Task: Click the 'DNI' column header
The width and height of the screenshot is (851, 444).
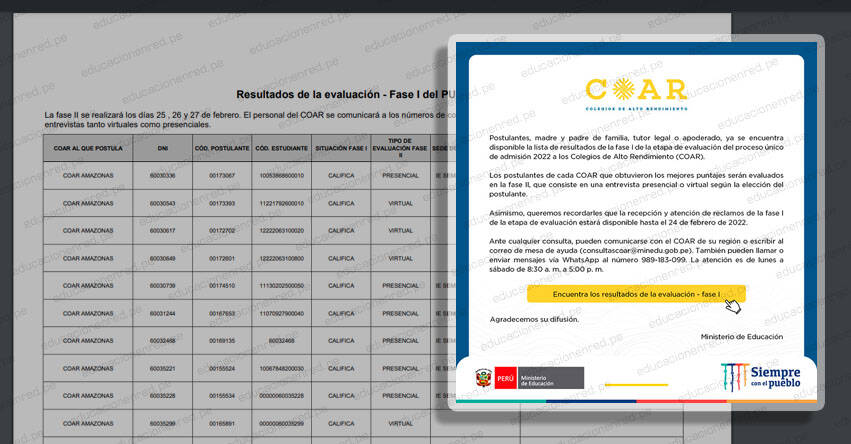Action: tap(163, 148)
